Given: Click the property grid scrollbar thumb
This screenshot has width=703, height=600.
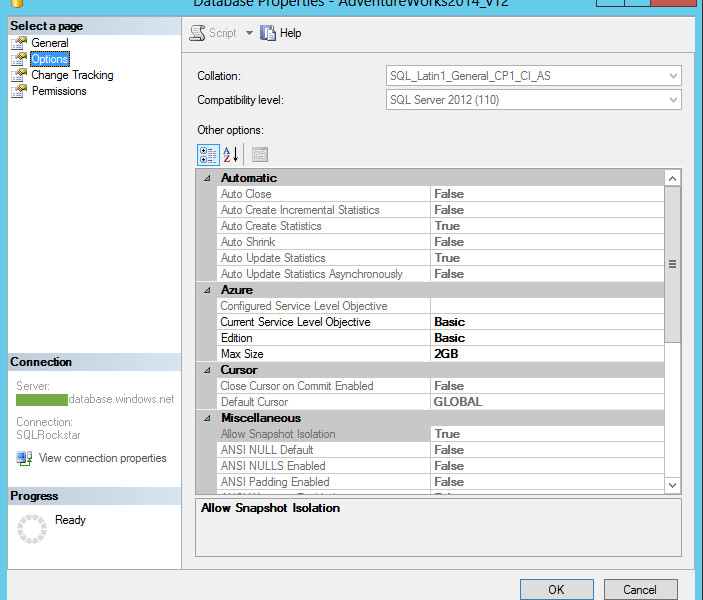Looking at the screenshot, I should [x=672, y=265].
